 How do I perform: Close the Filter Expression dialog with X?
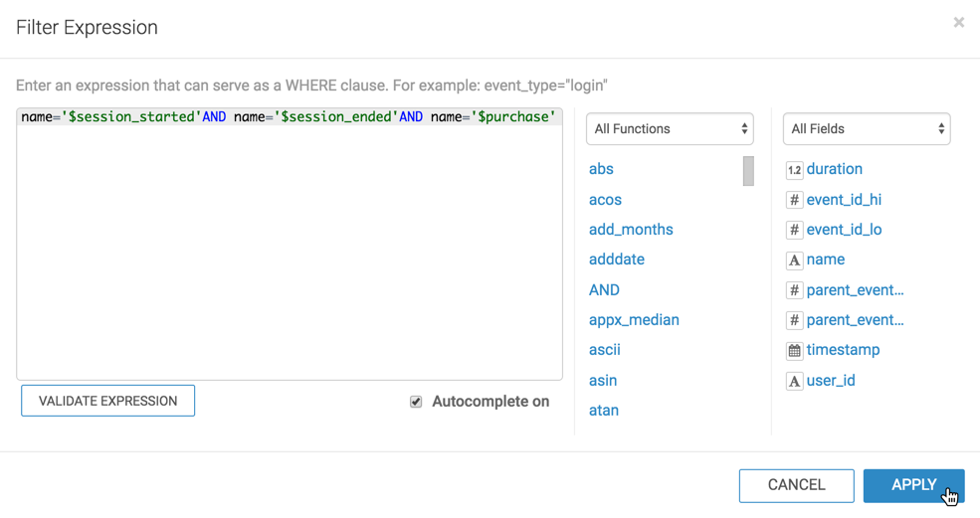958,22
